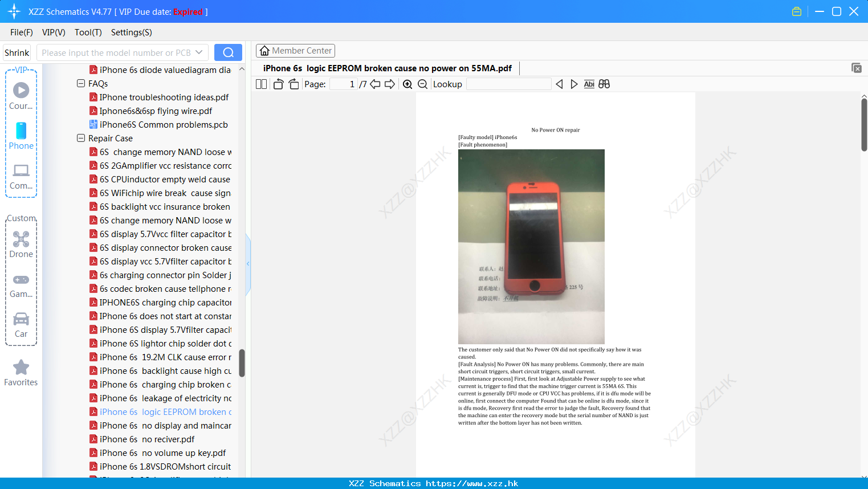
Task: Open iPhone 6s 1.8VSDROMshort circuit file
Action: pyautogui.click(x=160, y=467)
